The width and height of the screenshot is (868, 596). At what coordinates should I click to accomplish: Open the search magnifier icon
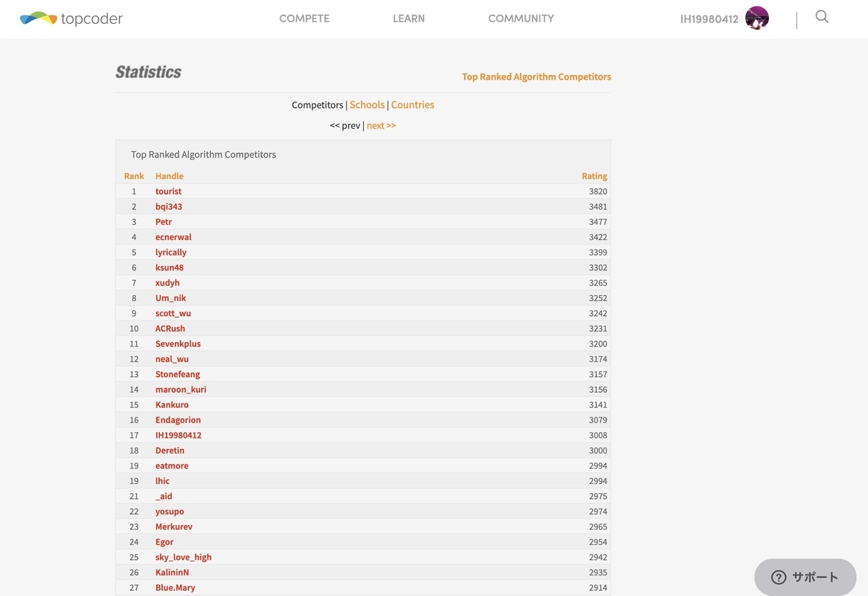coord(822,17)
